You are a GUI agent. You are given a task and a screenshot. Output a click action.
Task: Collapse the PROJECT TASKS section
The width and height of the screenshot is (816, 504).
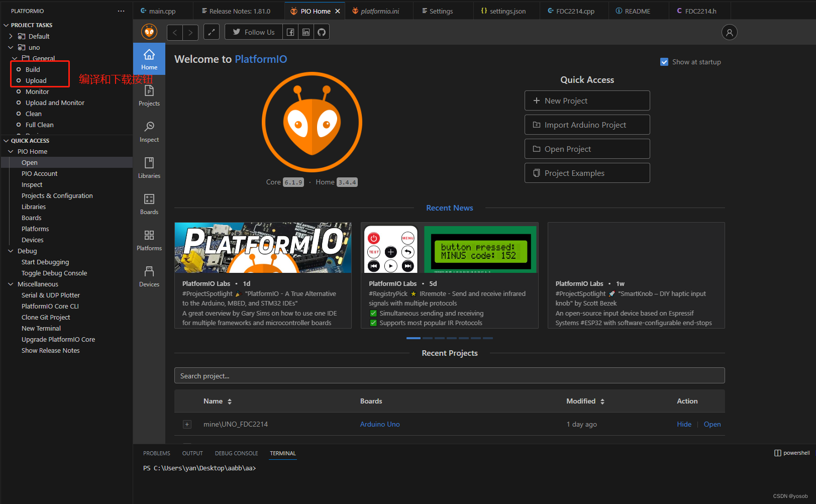tap(6, 25)
